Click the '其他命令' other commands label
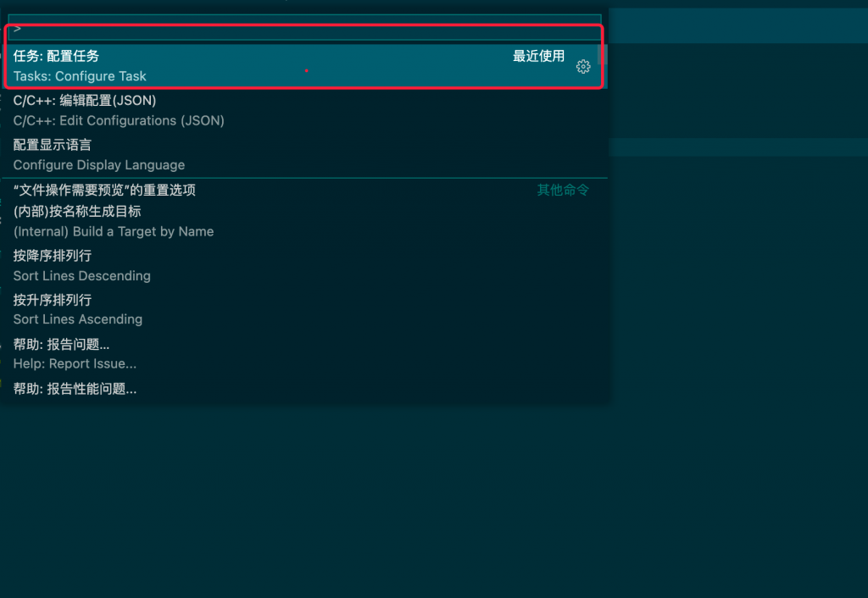The height and width of the screenshot is (598, 868). 563,191
